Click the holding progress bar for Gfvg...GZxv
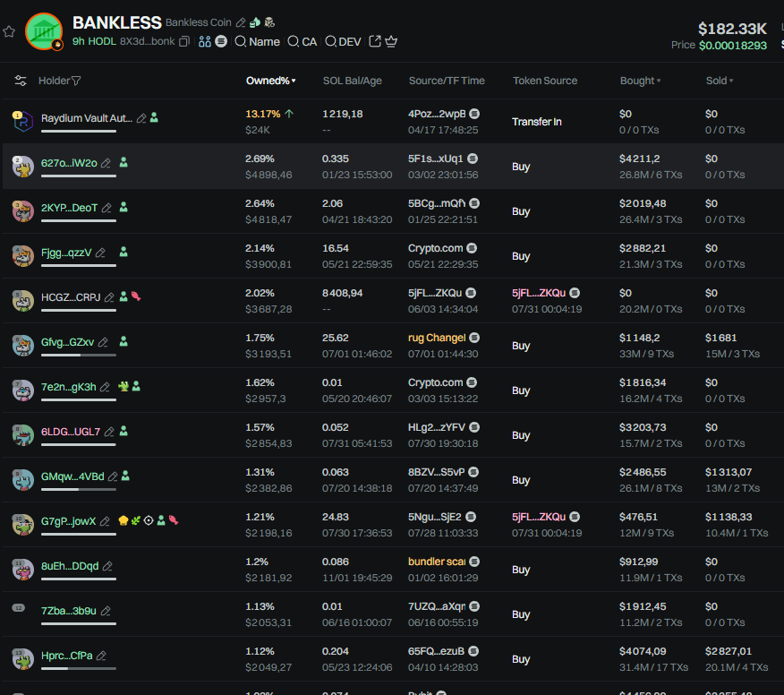 [x=79, y=356]
